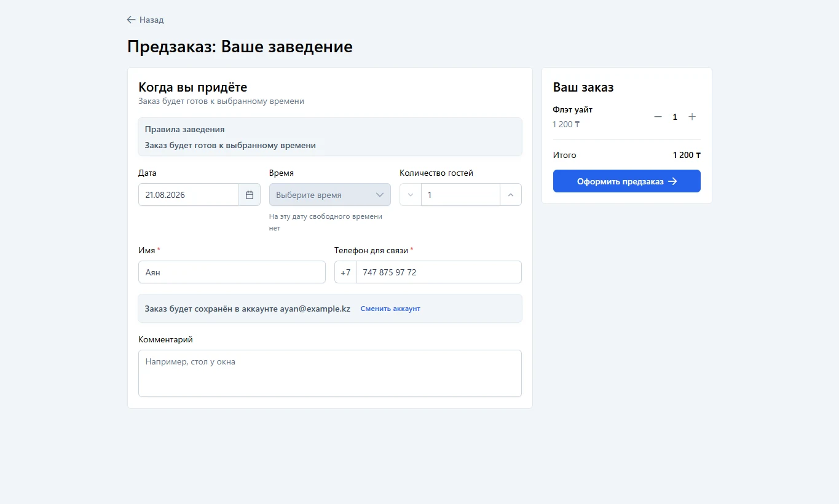Click the message На эту дату свободного времени нет
839x504 pixels.
point(326,222)
